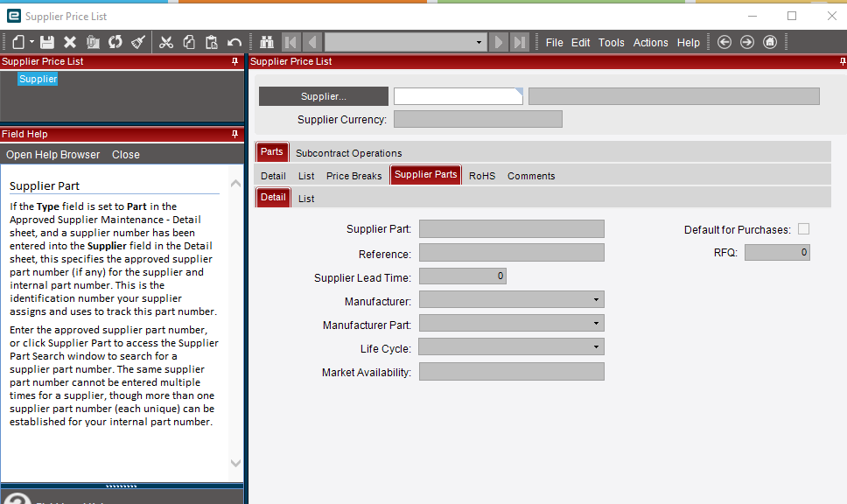Viewport: 847px width, 504px height.
Task: Click the Paste clipboard icon
Action: (211, 42)
